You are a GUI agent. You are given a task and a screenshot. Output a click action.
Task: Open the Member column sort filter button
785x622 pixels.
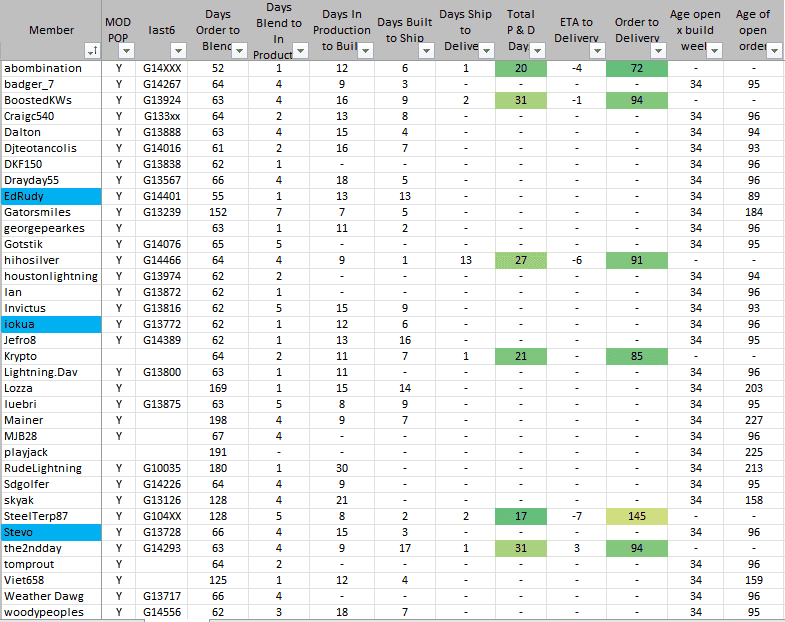point(93,51)
